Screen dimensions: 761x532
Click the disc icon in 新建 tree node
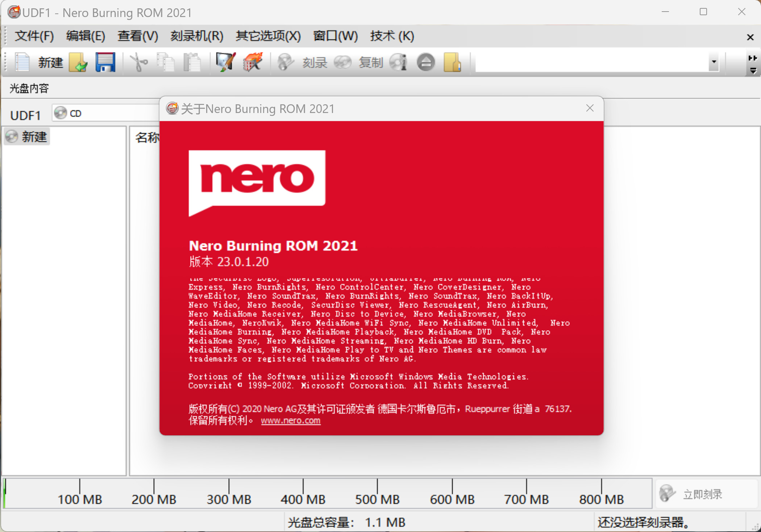pyautogui.click(x=12, y=137)
